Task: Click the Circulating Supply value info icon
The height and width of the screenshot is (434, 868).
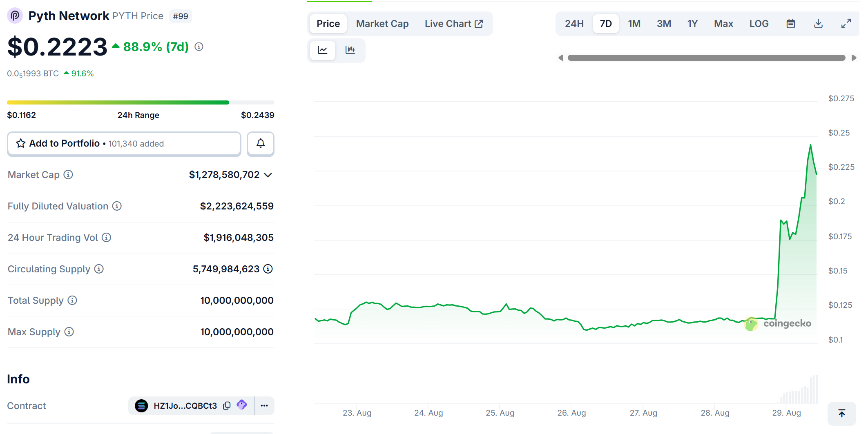Action: coord(268,269)
